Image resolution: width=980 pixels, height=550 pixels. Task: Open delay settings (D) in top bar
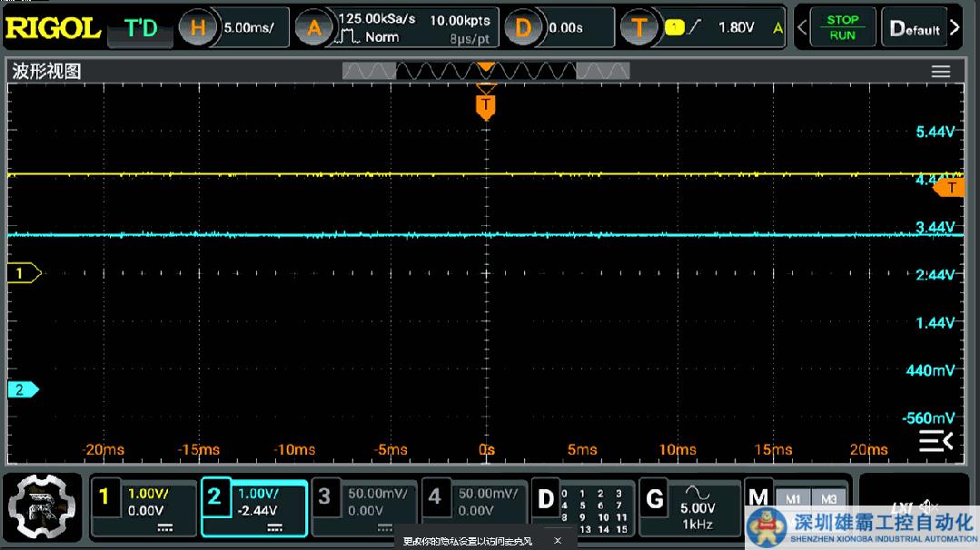click(x=522, y=28)
